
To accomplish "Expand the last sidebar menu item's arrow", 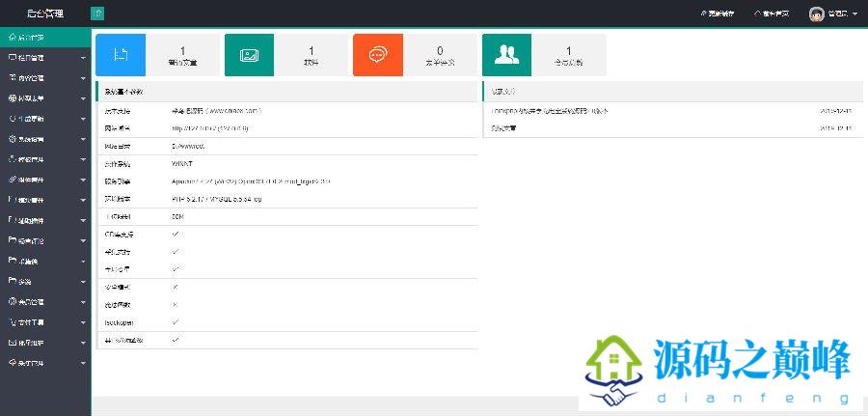I will pos(83,363).
